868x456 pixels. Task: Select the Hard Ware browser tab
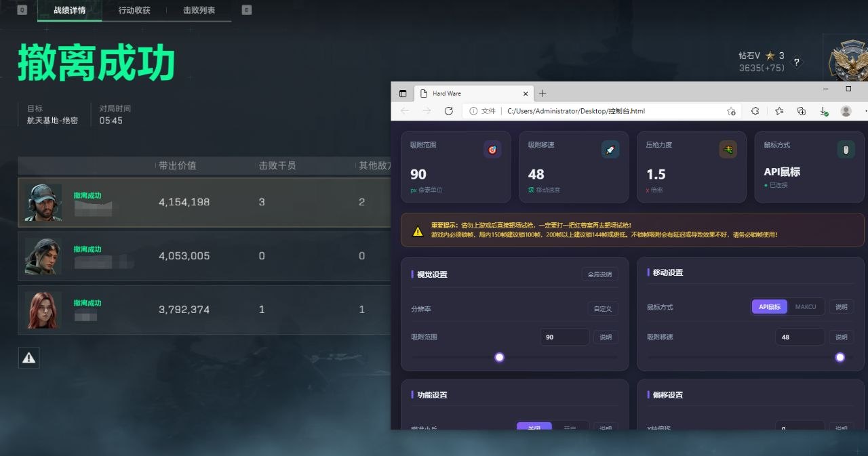pos(473,94)
